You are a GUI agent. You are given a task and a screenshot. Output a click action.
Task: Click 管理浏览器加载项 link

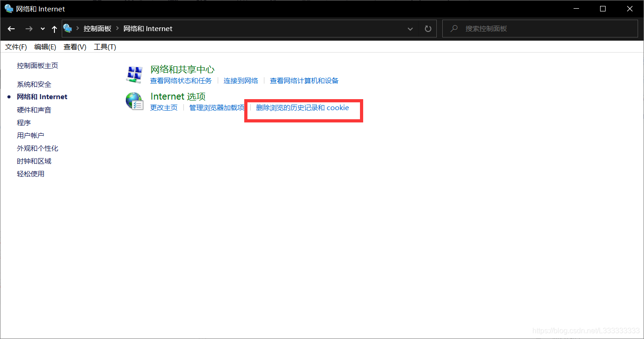point(217,108)
